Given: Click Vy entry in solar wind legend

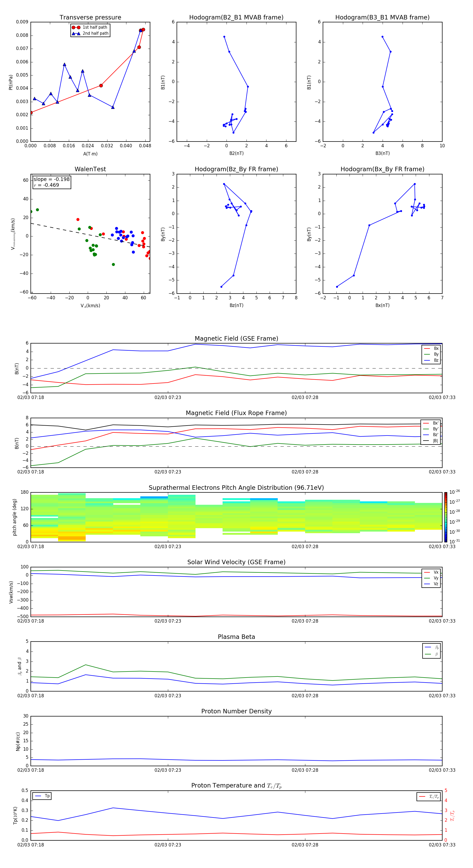Looking at the screenshot, I should coord(431,578).
